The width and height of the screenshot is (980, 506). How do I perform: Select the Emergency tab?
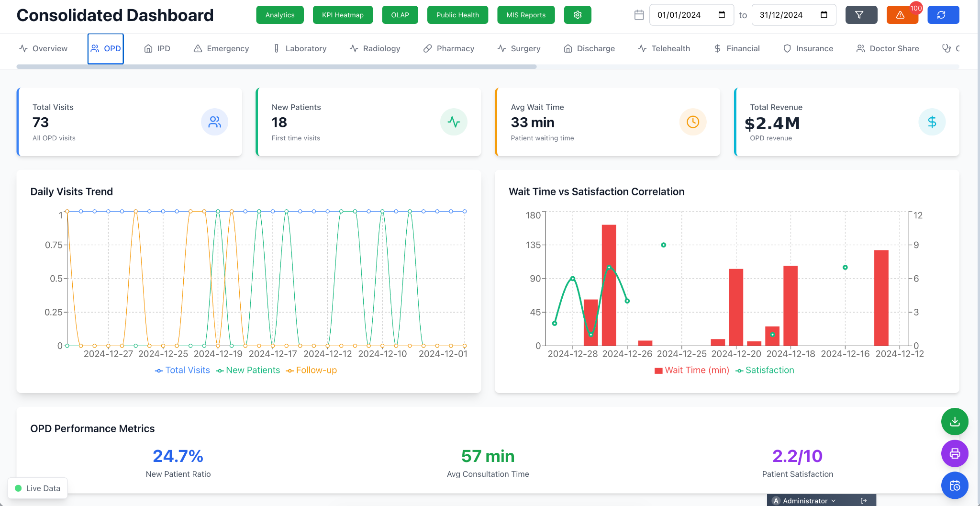coord(221,48)
